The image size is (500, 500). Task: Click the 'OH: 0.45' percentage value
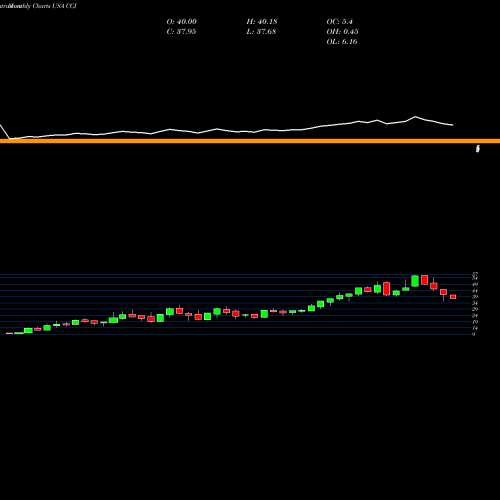[x=342, y=32]
